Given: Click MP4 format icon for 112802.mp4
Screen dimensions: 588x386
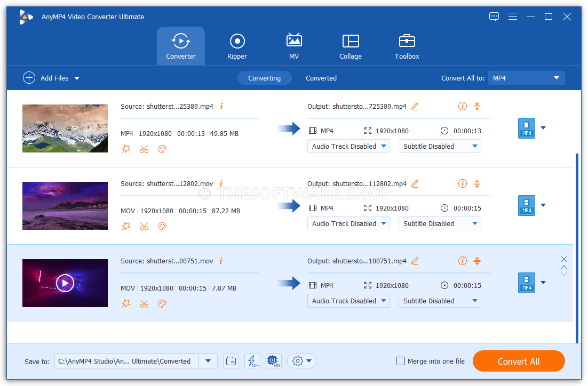Looking at the screenshot, I should click(527, 205).
